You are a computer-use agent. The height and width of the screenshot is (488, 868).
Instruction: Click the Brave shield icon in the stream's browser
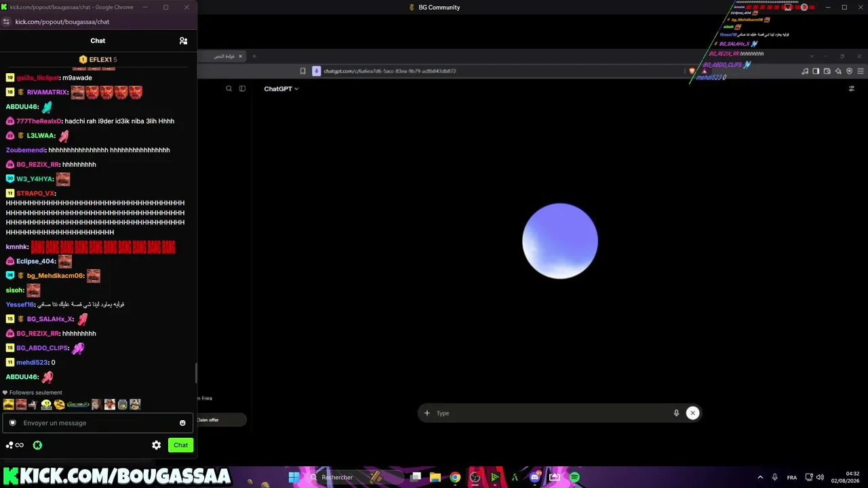tap(692, 71)
